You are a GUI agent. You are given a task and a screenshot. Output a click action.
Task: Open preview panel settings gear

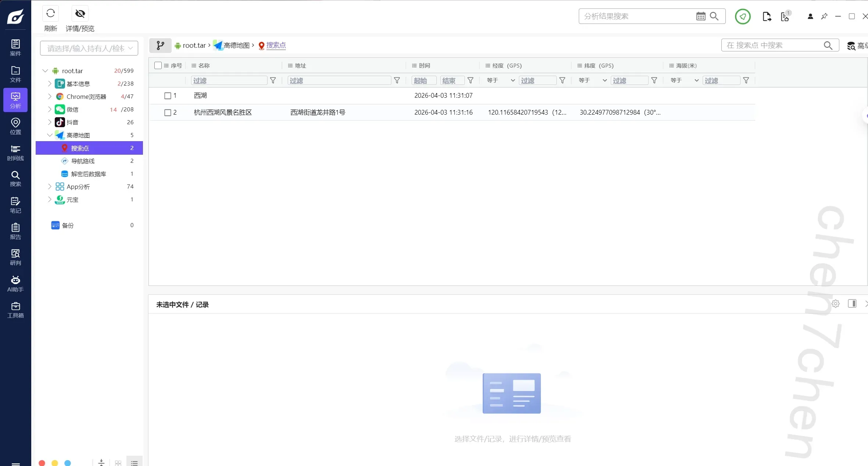coord(836,304)
